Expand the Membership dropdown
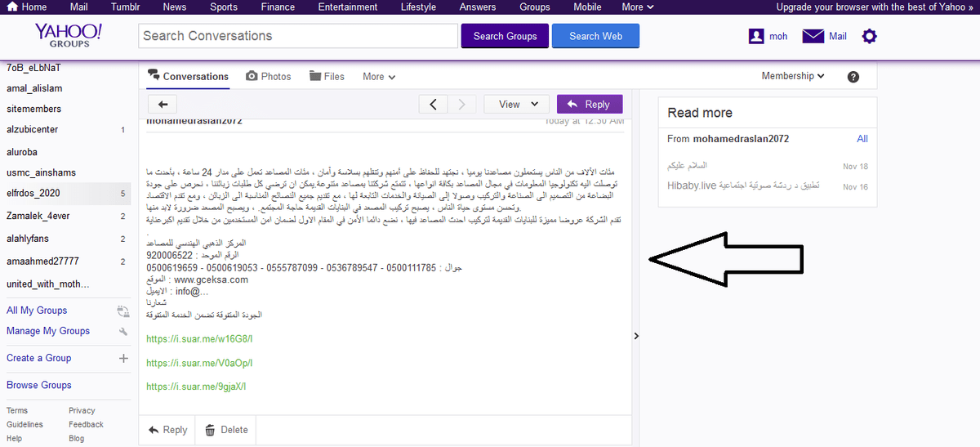980x447 pixels. 793,76
